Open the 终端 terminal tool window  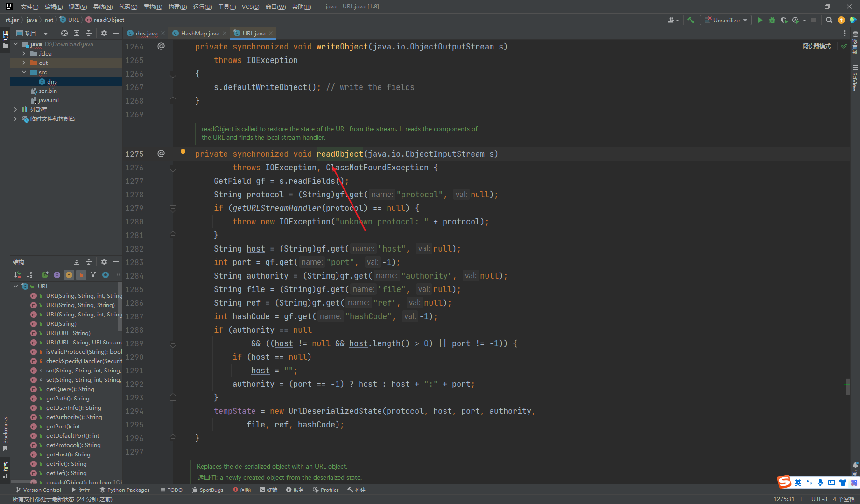[x=268, y=490]
